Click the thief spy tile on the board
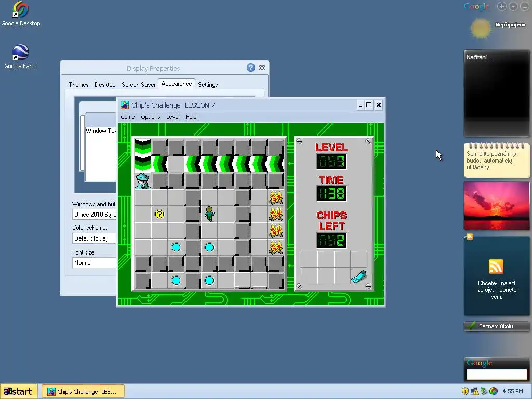The height and width of the screenshot is (399, 532). pos(143,180)
